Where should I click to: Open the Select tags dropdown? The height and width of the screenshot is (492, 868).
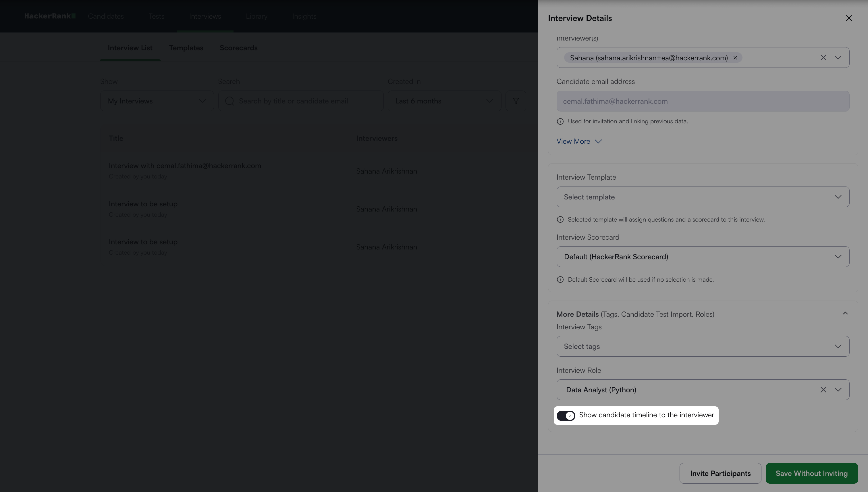click(x=703, y=346)
